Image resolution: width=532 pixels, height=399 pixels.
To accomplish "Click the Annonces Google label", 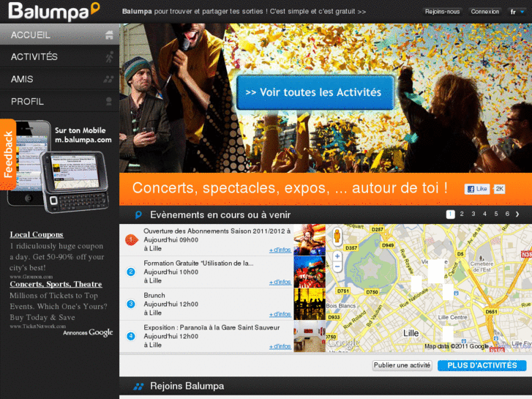I will tap(88, 332).
